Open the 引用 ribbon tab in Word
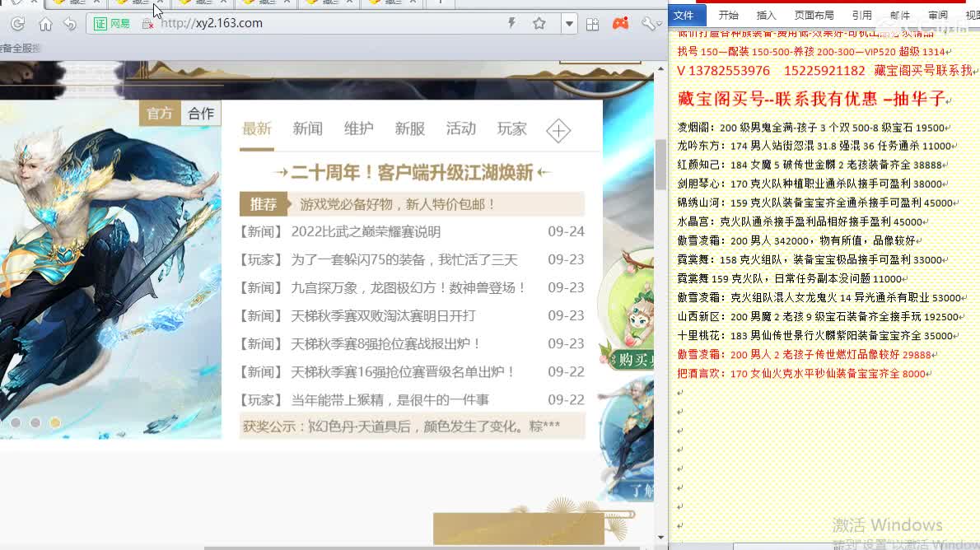980x550 pixels. [x=862, y=15]
